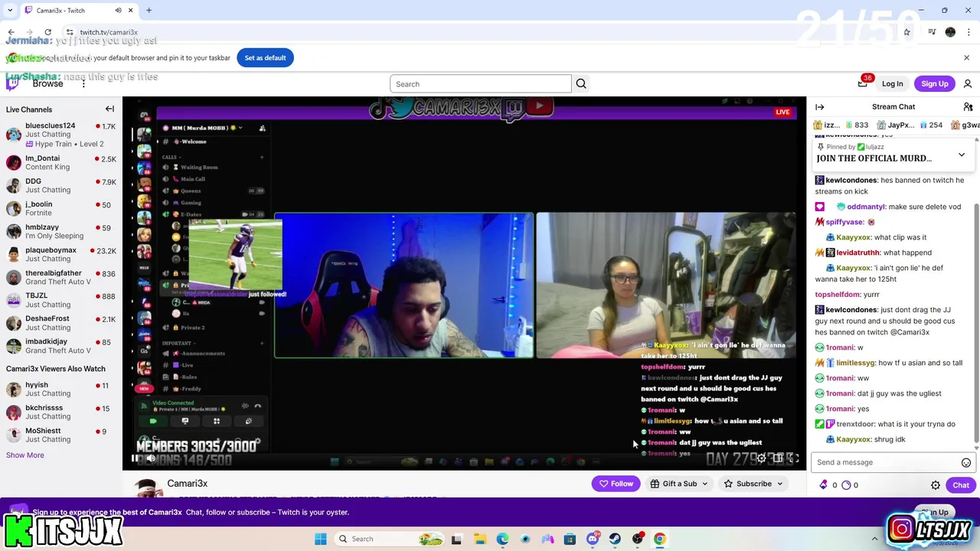980x551 pixels.
Task: Reload the Twitch page
Action: point(47,32)
